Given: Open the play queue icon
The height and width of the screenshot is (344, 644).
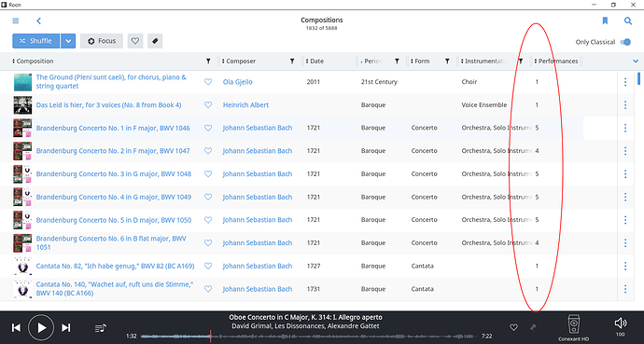Looking at the screenshot, I should [x=100, y=328].
